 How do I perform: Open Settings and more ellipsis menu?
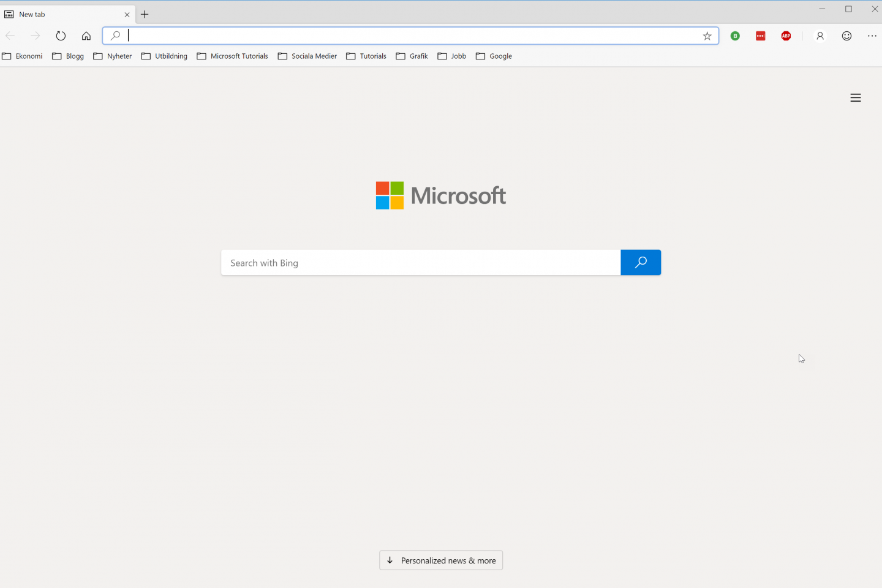point(872,36)
